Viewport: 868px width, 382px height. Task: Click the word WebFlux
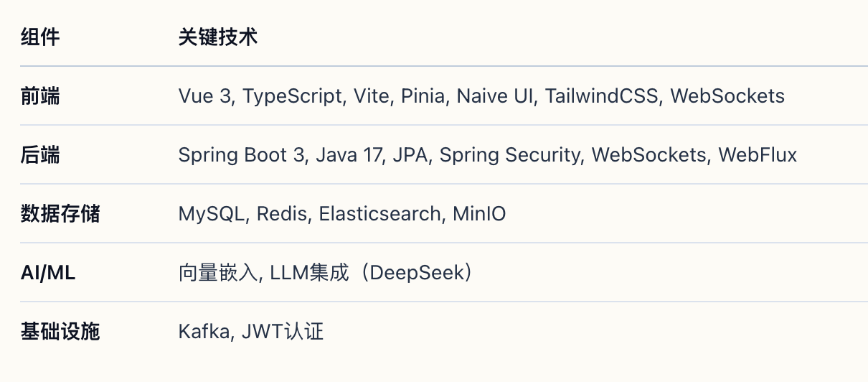point(758,155)
